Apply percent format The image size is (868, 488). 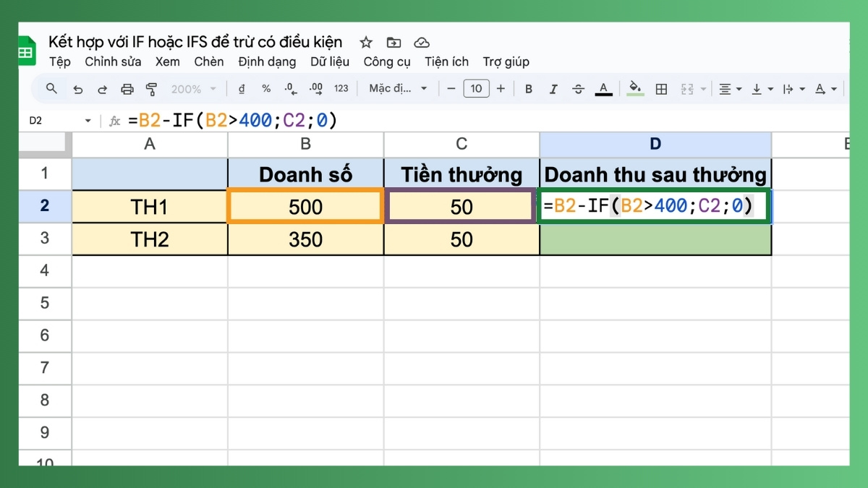point(265,88)
